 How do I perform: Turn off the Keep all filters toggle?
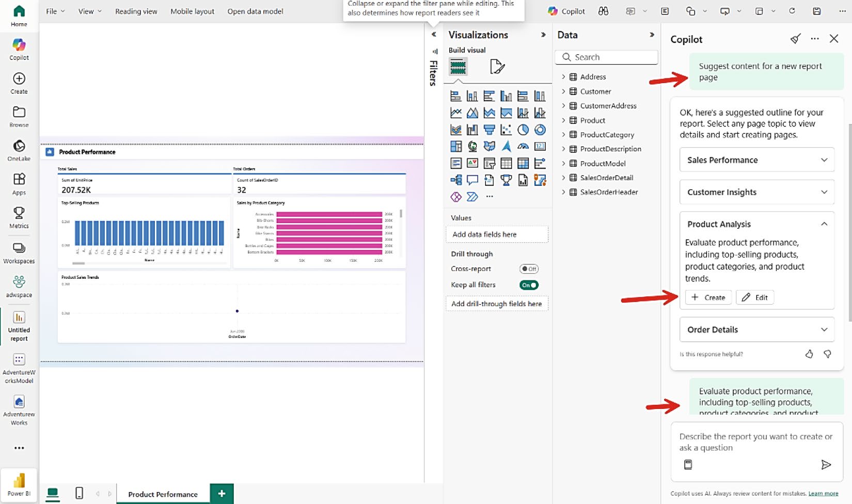(529, 285)
